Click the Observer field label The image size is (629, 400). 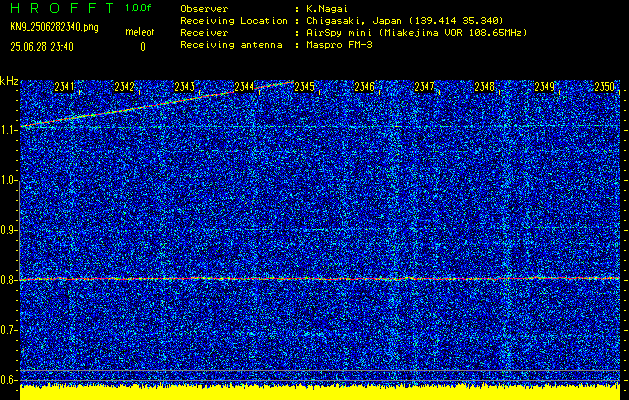point(204,9)
